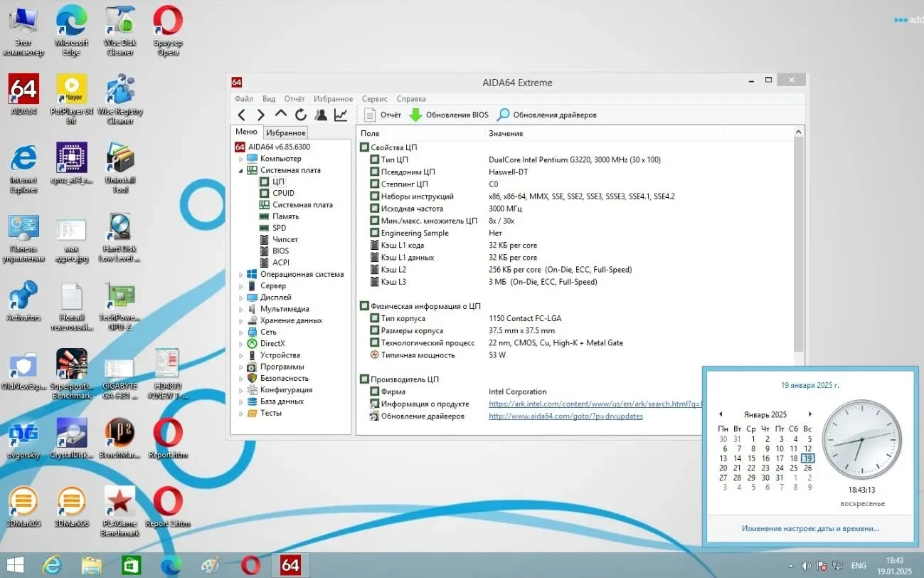Open the user manager icon in toolbar

321,115
